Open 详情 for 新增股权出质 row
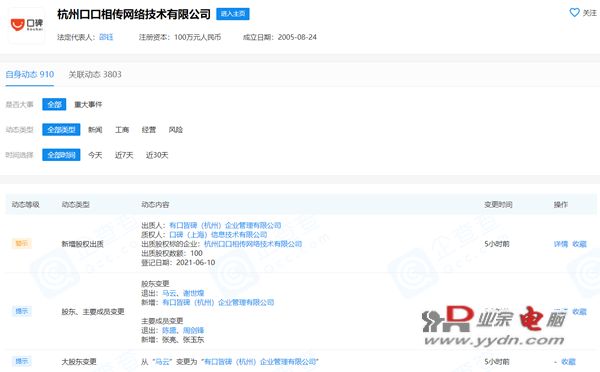Viewport: 600px width, 372px height. tap(561, 244)
